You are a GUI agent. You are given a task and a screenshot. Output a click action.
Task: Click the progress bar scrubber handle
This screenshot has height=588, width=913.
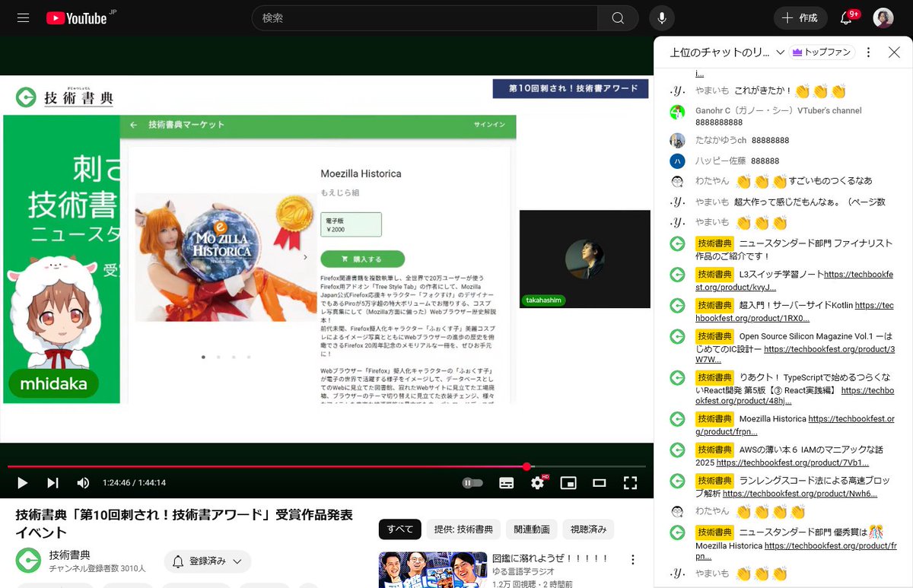pyautogui.click(x=526, y=466)
